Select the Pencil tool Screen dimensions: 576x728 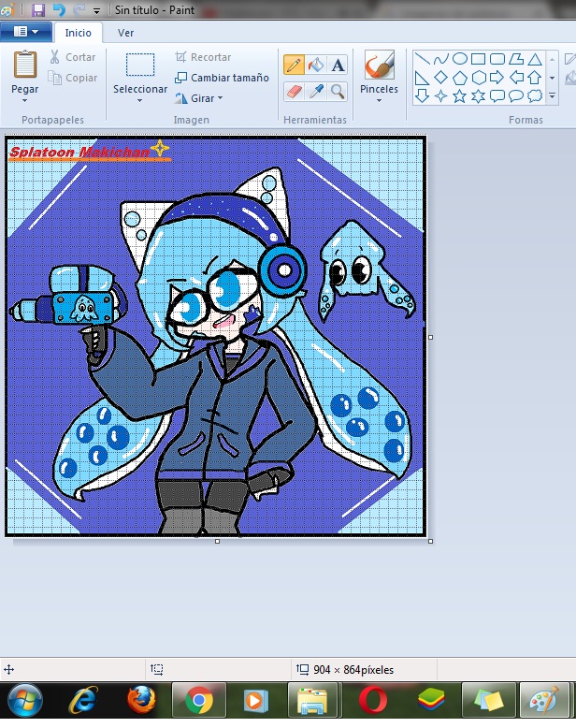tap(294, 65)
